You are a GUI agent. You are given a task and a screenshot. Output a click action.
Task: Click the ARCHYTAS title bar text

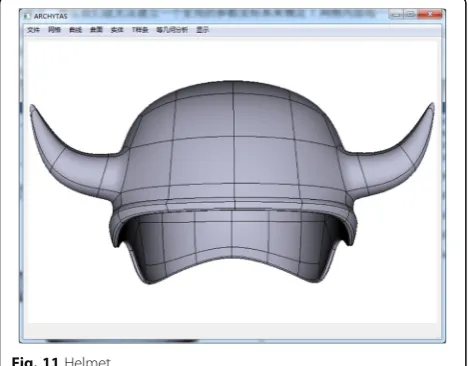pos(51,16)
